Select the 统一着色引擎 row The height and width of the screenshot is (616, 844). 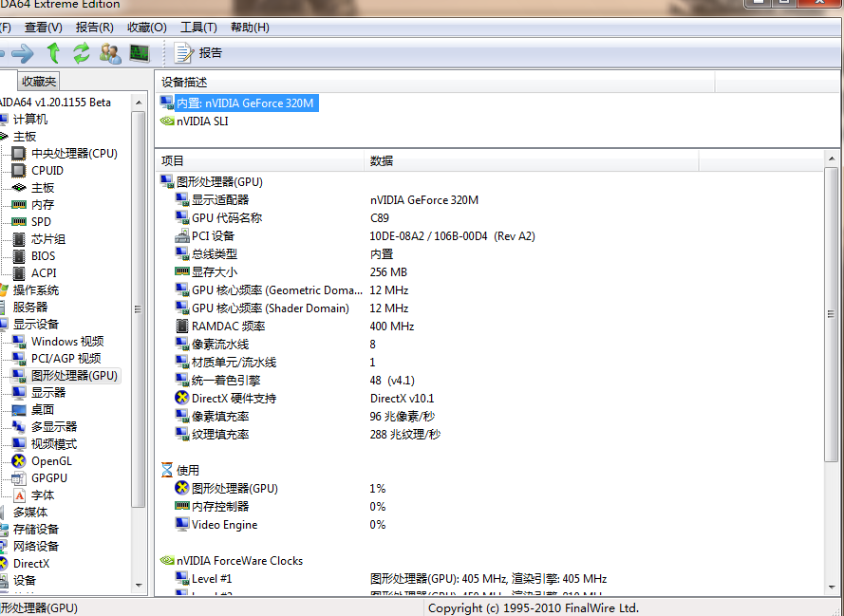coord(489,381)
